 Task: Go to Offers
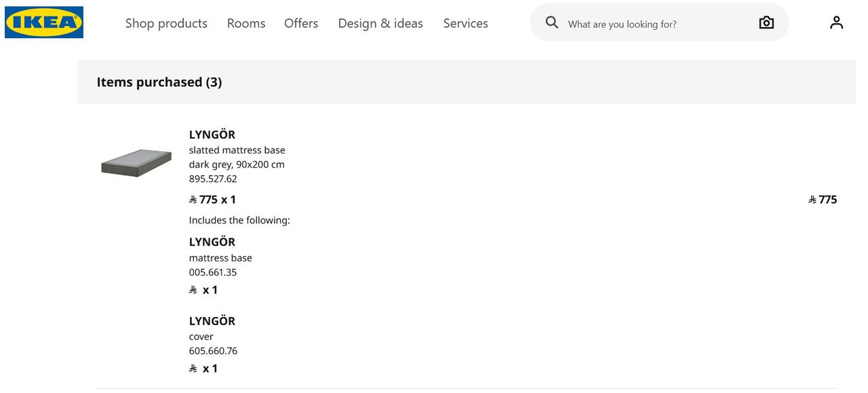[x=301, y=23]
